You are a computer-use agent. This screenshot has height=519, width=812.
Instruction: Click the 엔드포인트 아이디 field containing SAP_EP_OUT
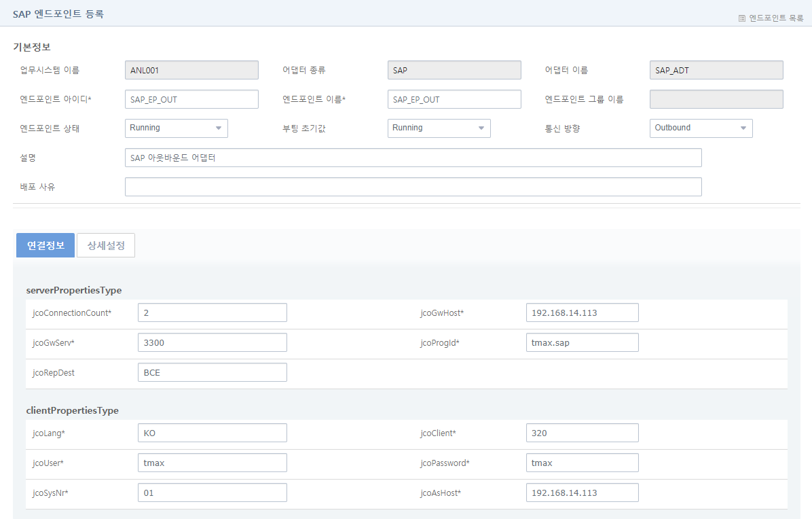pyautogui.click(x=191, y=99)
